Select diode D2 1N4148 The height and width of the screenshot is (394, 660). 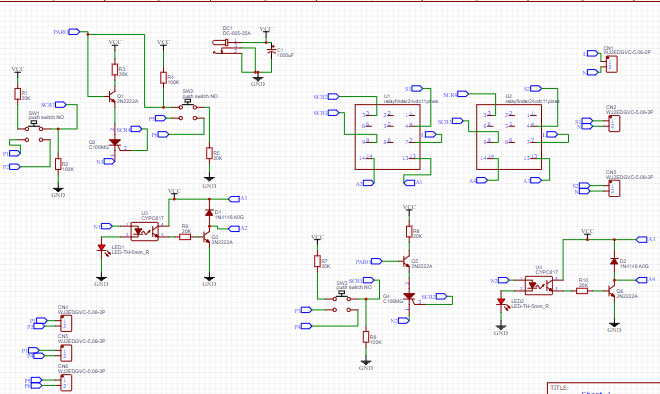click(x=614, y=261)
